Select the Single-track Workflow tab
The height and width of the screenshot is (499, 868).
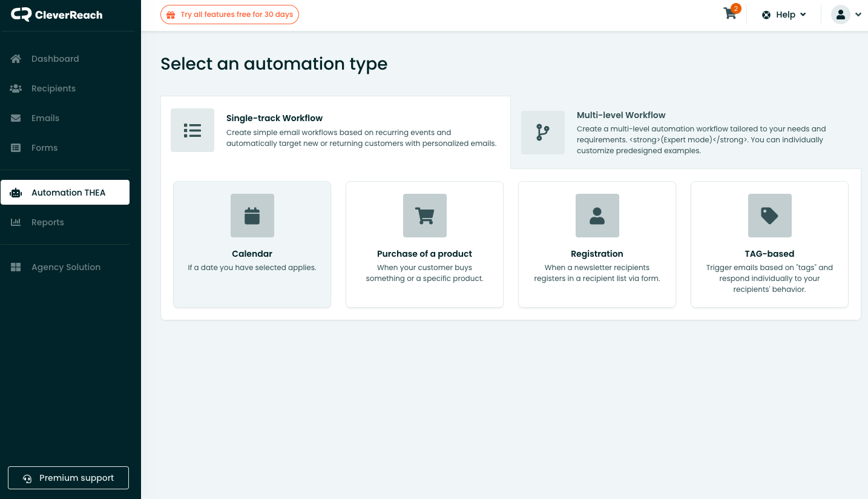coord(335,132)
